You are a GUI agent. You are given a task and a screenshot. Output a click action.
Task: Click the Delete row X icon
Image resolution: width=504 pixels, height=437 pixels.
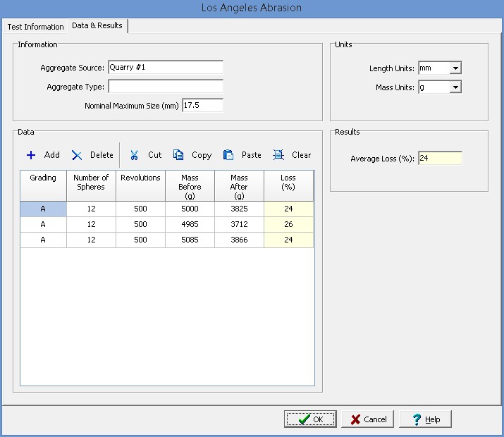pyautogui.click(x=78, y=155)
